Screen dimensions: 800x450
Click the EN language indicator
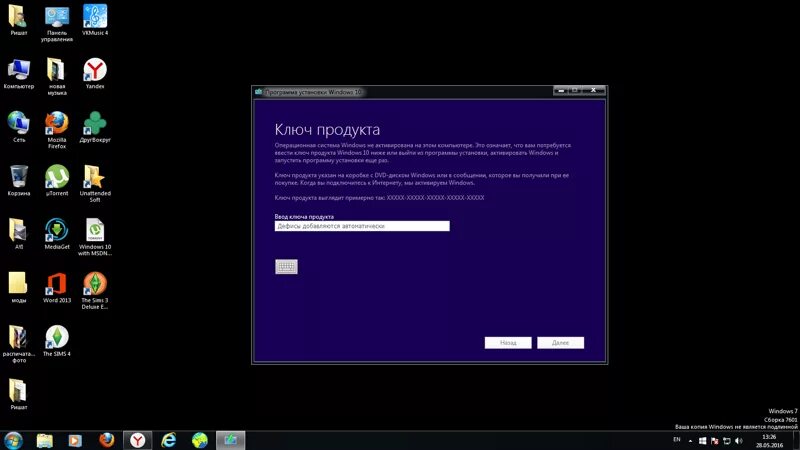[x=677, y=440]
